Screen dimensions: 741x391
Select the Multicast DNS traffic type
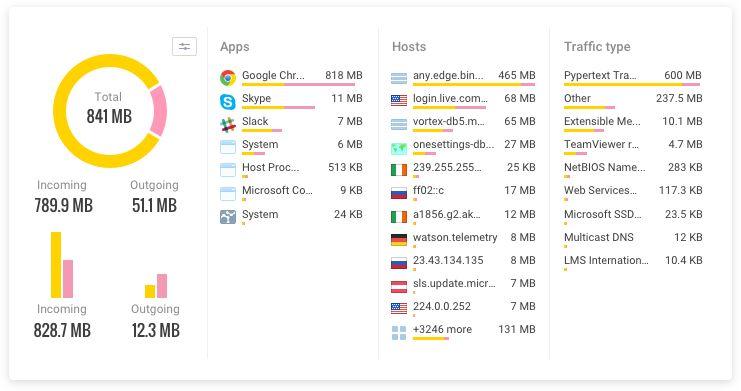(633, 240)
